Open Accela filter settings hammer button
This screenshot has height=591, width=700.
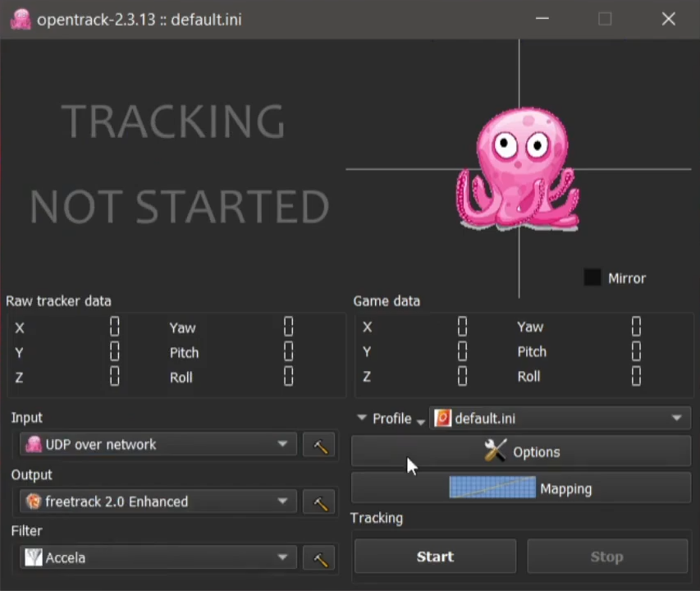(x=318, y=557)
